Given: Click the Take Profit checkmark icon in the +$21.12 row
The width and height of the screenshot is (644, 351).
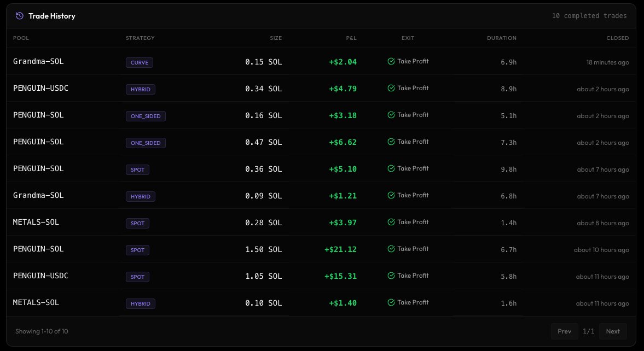Looking at the screenshot, I should 391,249.
